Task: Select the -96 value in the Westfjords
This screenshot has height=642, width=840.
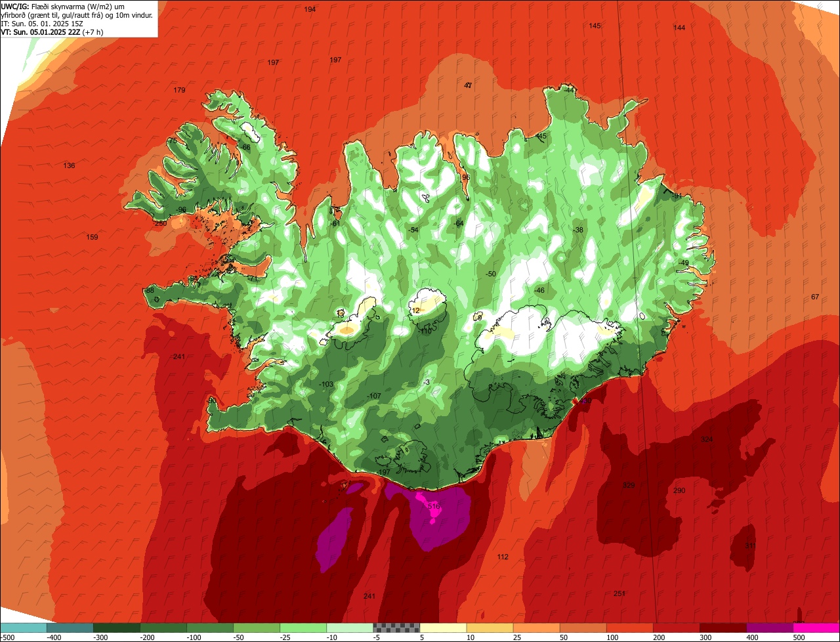Action: click(x=181, y=209)
